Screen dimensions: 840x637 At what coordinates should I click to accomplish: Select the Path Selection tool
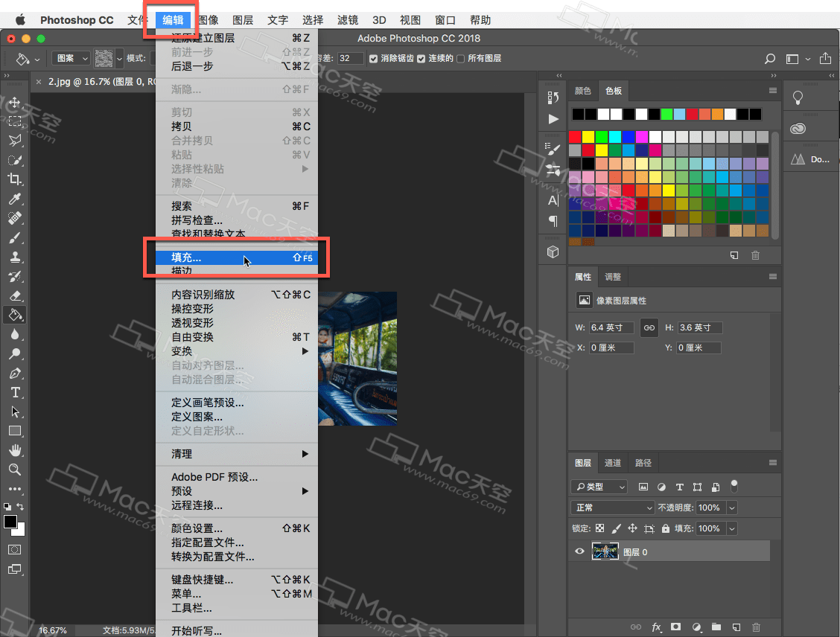[15, 412]
